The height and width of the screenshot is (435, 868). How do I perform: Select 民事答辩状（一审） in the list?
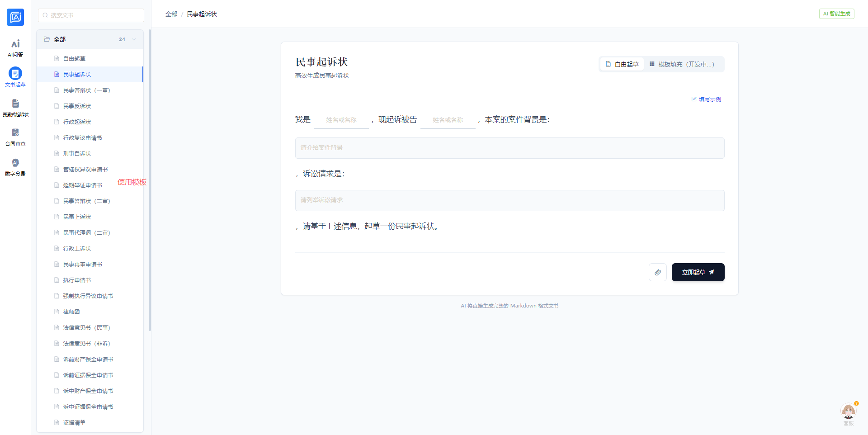click(x=86, y=90)
